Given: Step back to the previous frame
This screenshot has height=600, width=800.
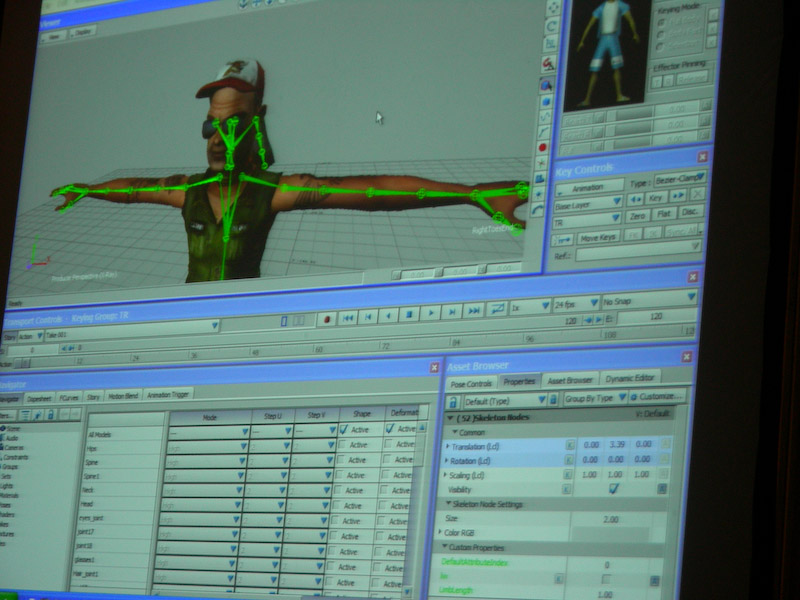Looking at the screenshot, I should [368, 317].
